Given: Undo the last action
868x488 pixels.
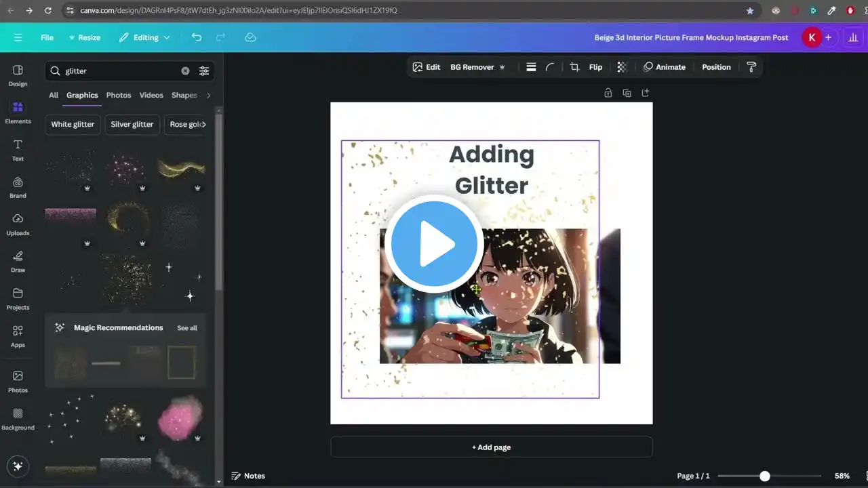Looking at the screenshot, I should pos(197,37).
